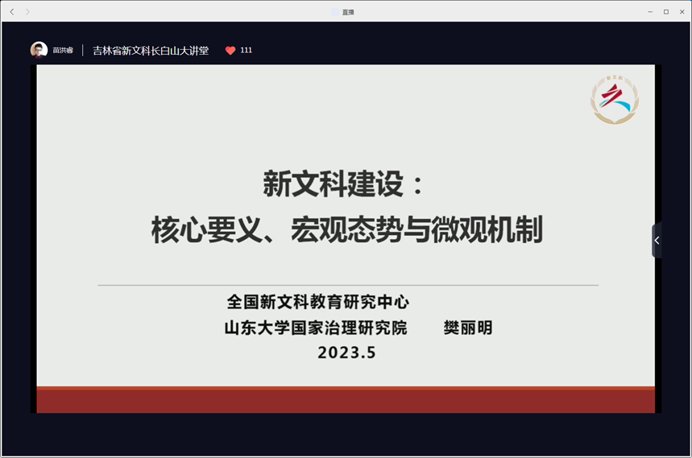Click the red heart like icon

tap(230, 50)
